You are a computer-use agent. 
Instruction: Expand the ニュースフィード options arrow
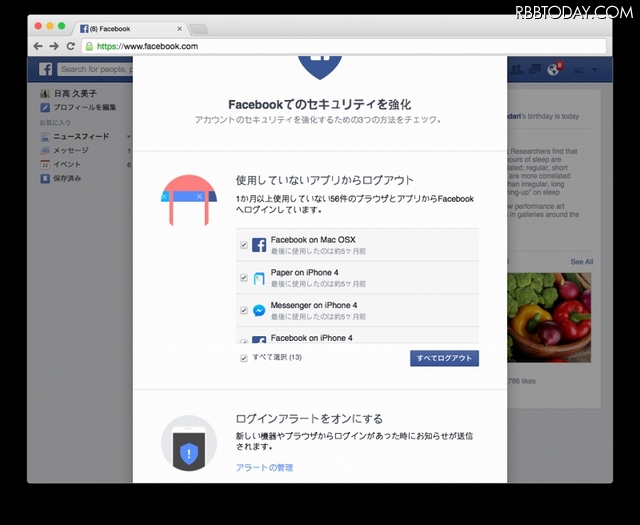(x=128, y=136)
